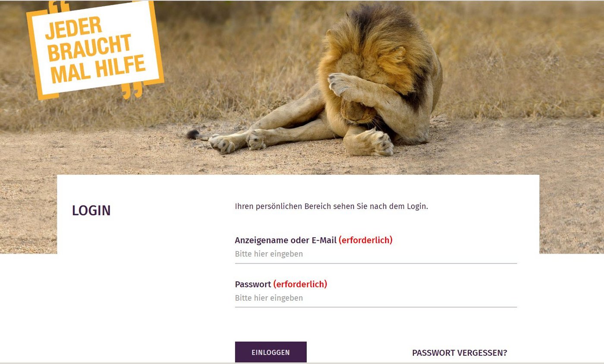Focus the Anzeigename oder E-Mail input field
604x364 pixels.
coord(376,254)
